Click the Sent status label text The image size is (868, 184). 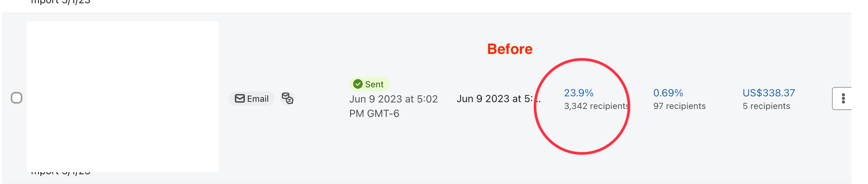(374, 84)
